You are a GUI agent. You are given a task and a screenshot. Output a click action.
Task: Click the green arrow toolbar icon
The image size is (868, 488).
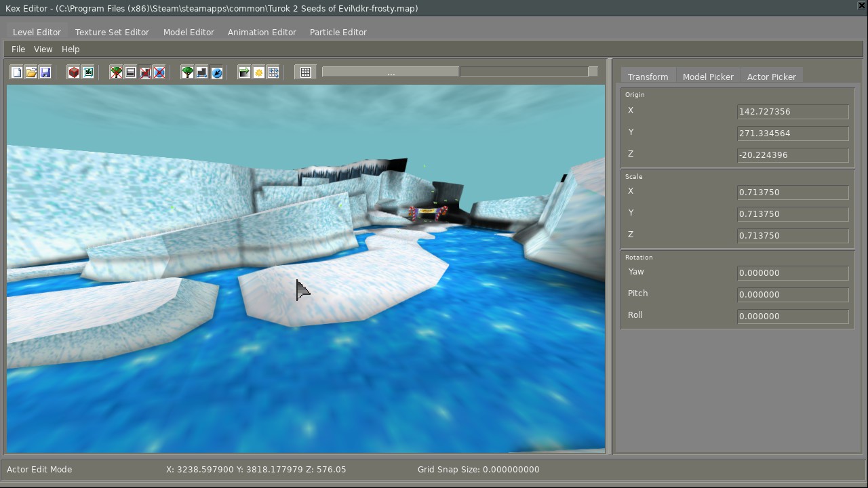pyautogui.click(x=244, y=73)
